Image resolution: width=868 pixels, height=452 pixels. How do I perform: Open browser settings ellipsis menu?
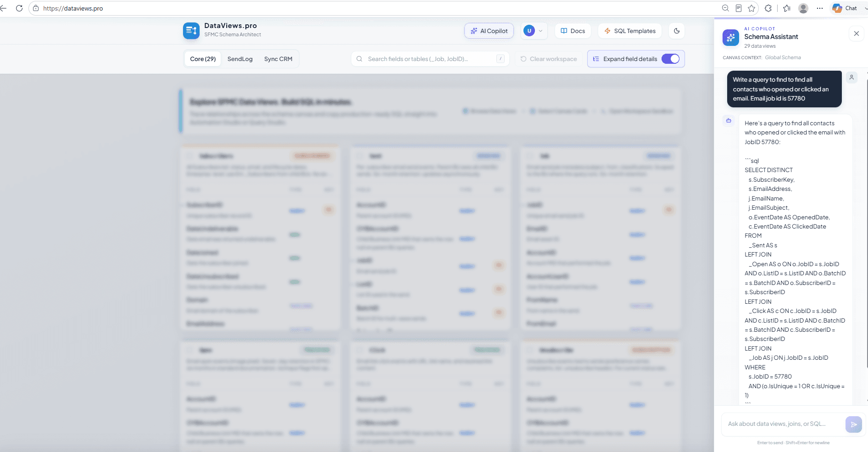click(x=820, y=8)
